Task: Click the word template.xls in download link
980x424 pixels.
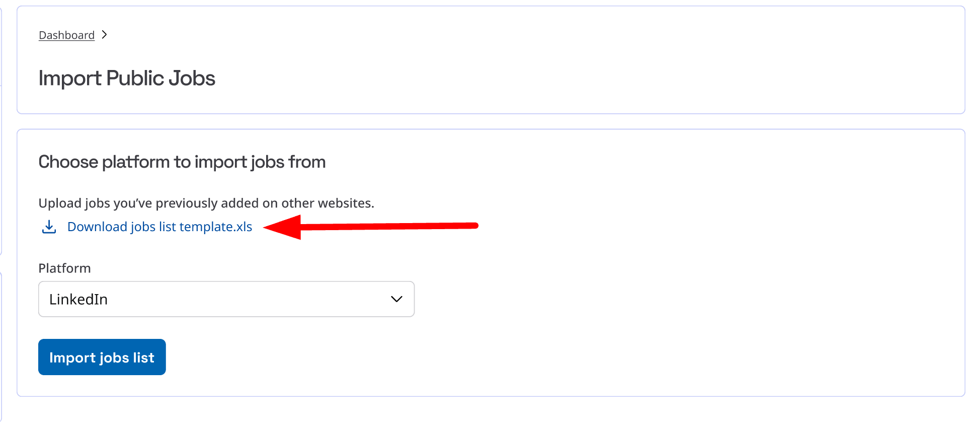Action: coord(216,227)
